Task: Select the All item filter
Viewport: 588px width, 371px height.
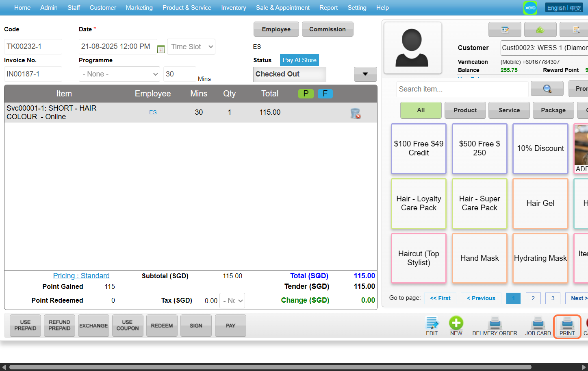Action: (x=421, y=110)
